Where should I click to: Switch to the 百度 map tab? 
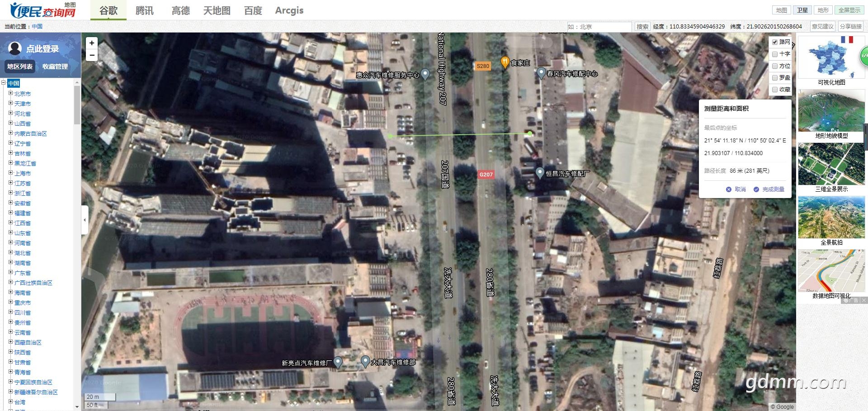tap(253, 10)
